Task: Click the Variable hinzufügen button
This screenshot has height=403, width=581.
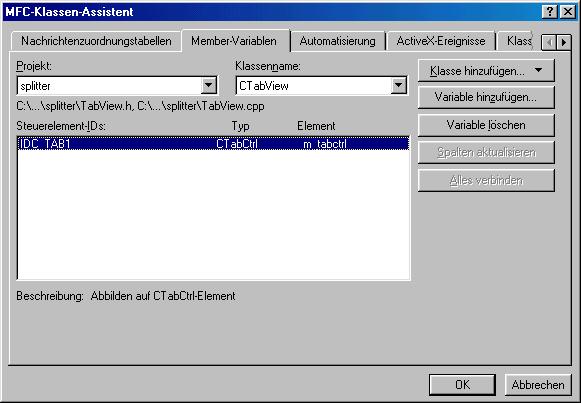Action: [486, 97]
